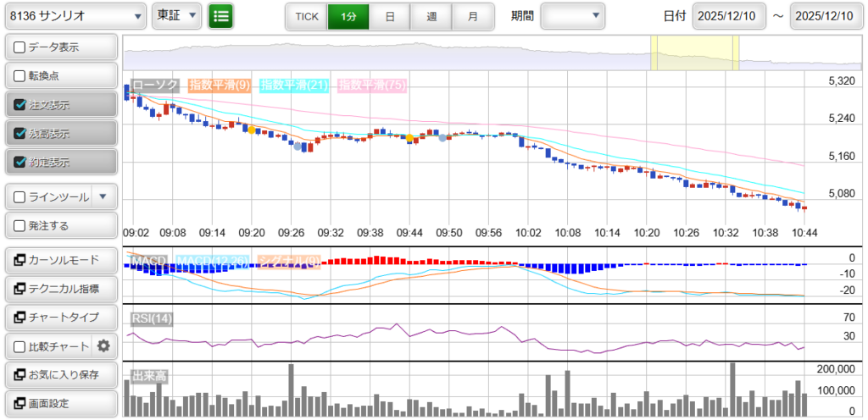Click the start date field 2025/12/10
The image size is (868, 420).
click(728, 16)
